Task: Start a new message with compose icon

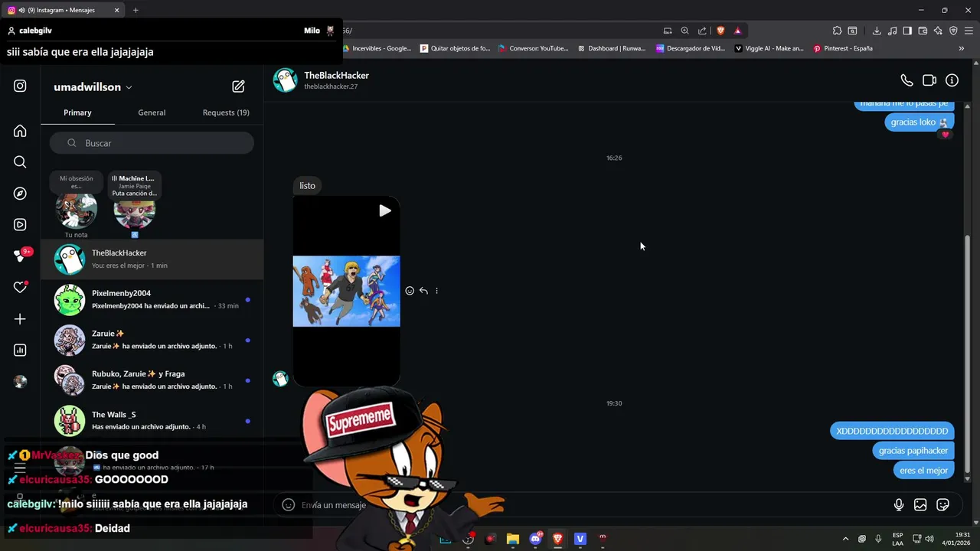Action: (x=238, y=86)
